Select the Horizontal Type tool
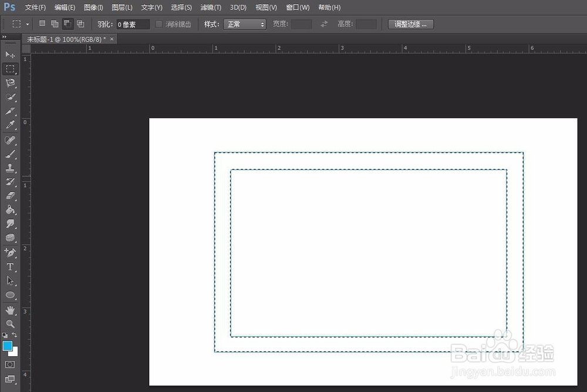 coord(10,267)
